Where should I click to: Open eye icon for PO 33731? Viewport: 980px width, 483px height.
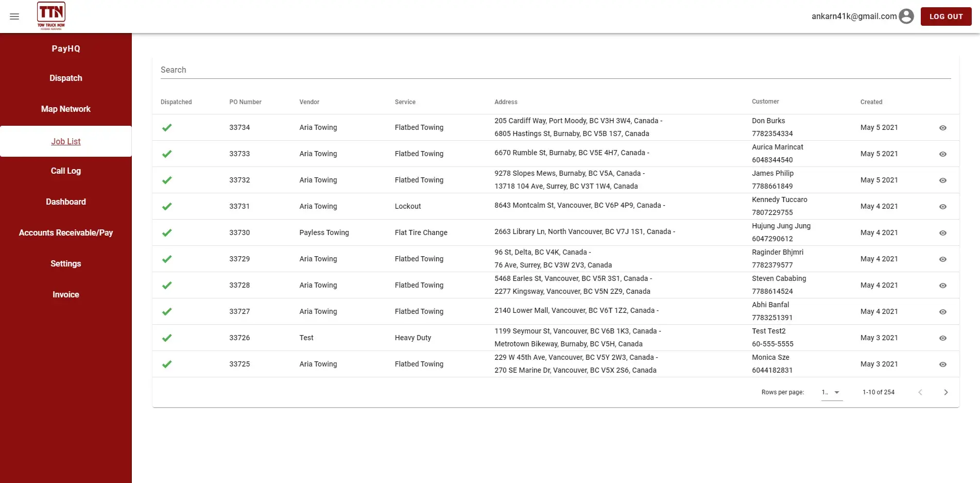pos(942,207)
